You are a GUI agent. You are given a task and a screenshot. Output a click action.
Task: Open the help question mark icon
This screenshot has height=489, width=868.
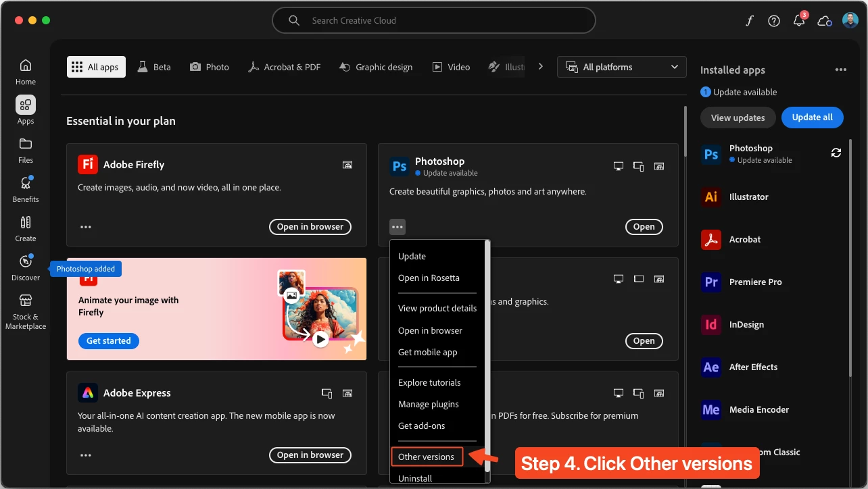click(774, 21)
